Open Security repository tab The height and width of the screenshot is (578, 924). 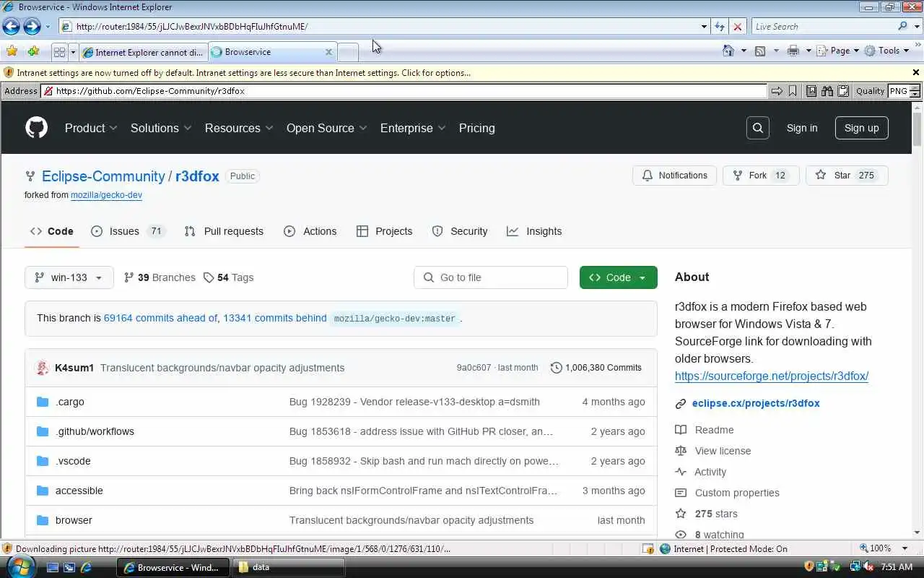point(460,231)
